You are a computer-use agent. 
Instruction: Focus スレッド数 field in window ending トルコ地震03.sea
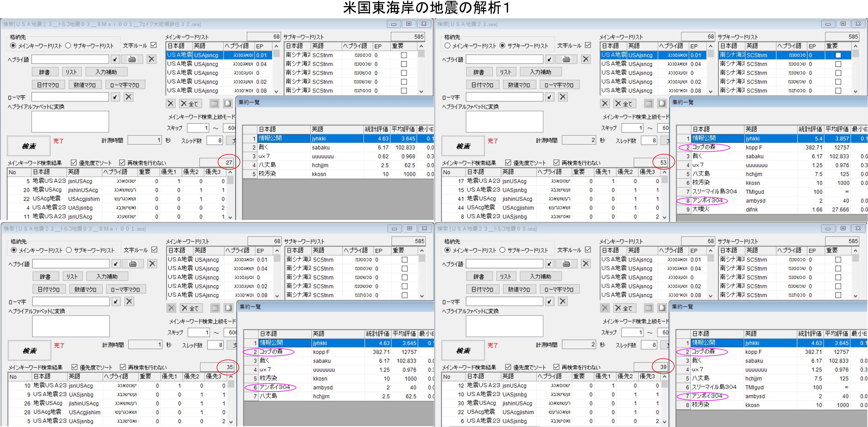coord(649,345)
